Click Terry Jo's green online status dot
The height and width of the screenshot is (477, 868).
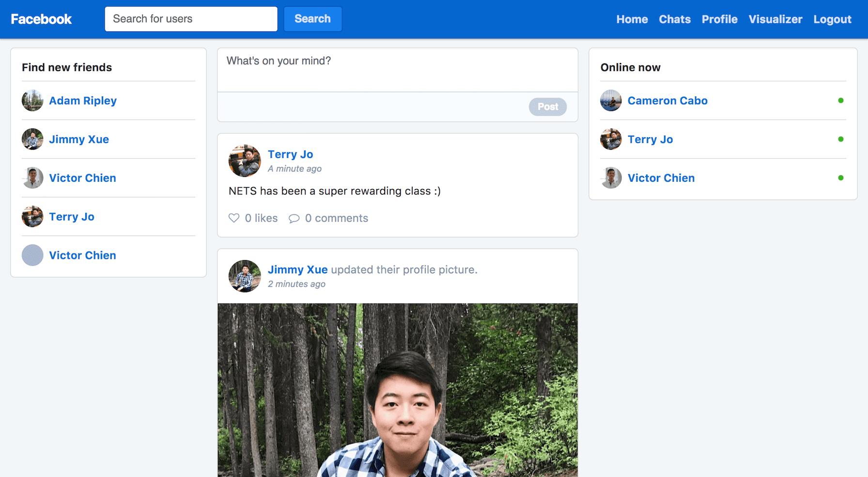point(840,139)
